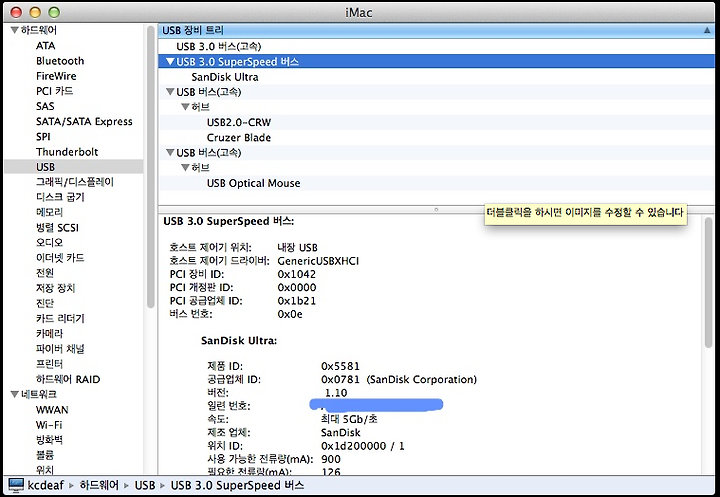Image resolution: width=720 pixels, height=497 pixels.
Task: Open the Thunderbolt category
Action: 67,152
